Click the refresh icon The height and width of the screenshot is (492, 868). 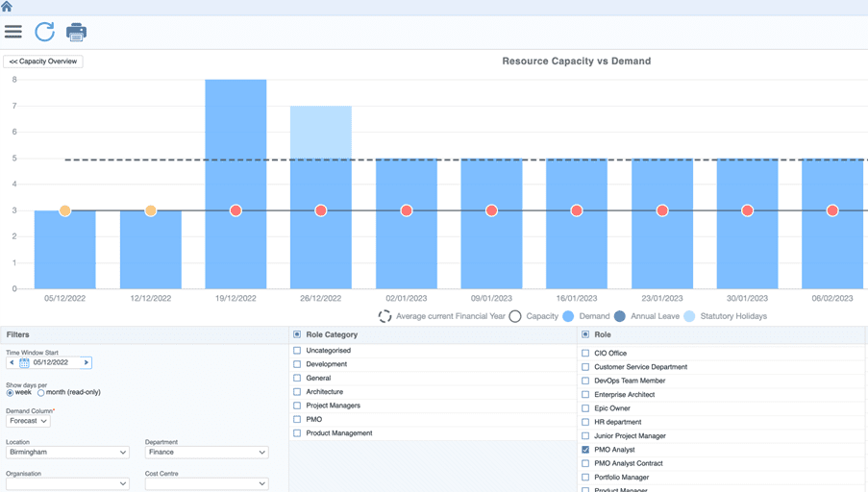click(x=45, y=32)
